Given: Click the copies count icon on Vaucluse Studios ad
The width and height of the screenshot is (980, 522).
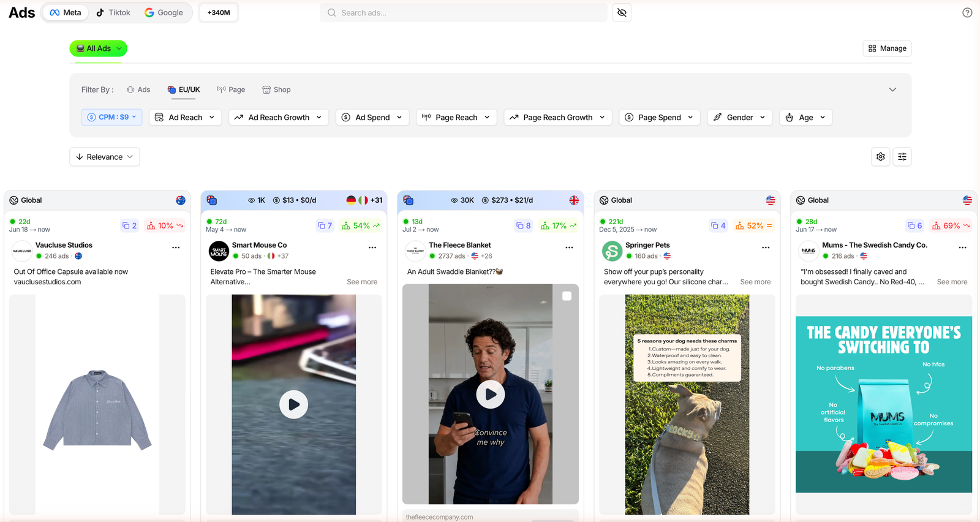Looking at the screenshot, I should click(x=129, y=225).
